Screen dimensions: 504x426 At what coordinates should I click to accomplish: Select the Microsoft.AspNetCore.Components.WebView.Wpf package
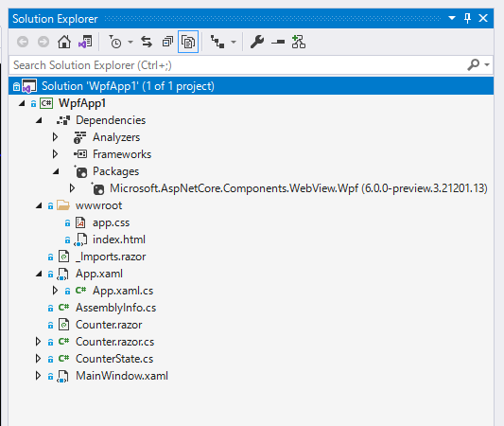pyautogui.click(x=298, y=188)
